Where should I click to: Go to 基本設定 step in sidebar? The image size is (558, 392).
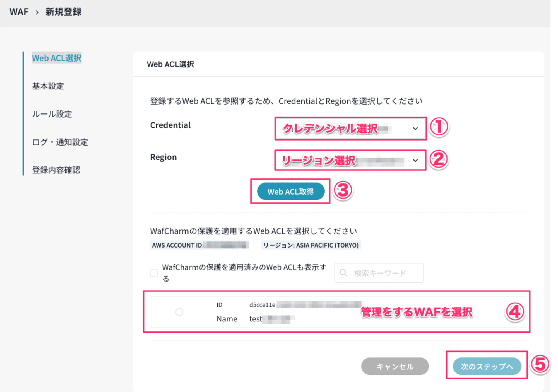(48, 86)
